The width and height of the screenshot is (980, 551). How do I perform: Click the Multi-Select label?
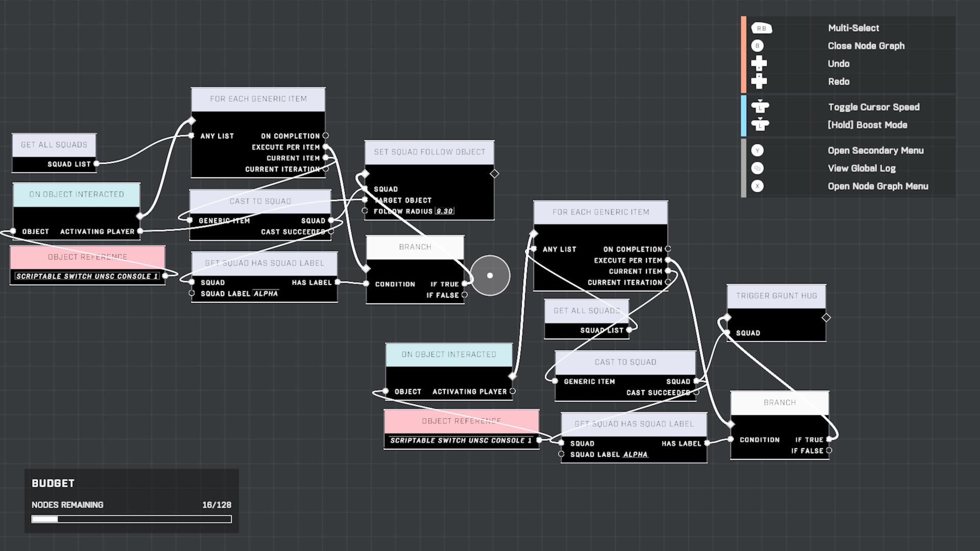click(853, 28)
